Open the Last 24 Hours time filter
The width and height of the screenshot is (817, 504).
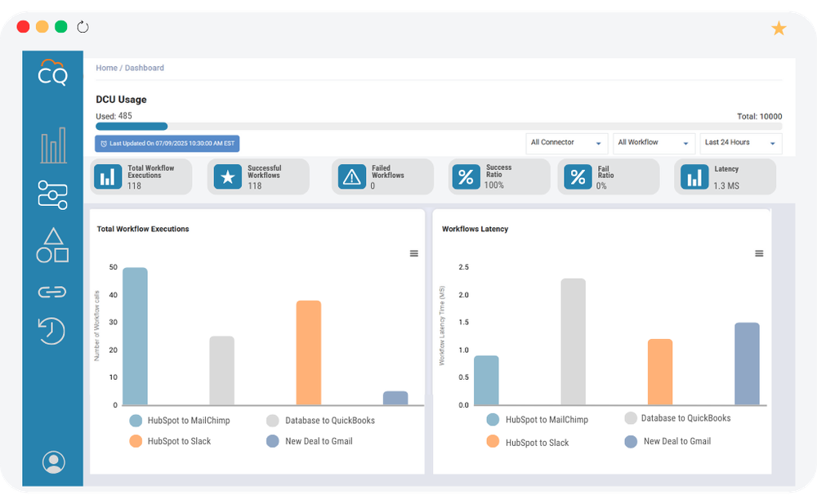coord(739,142)
